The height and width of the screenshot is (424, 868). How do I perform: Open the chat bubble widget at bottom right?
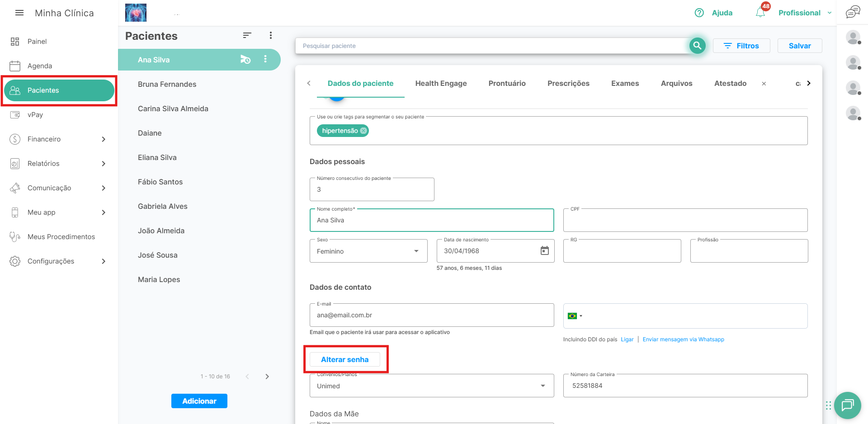(847, 405)
